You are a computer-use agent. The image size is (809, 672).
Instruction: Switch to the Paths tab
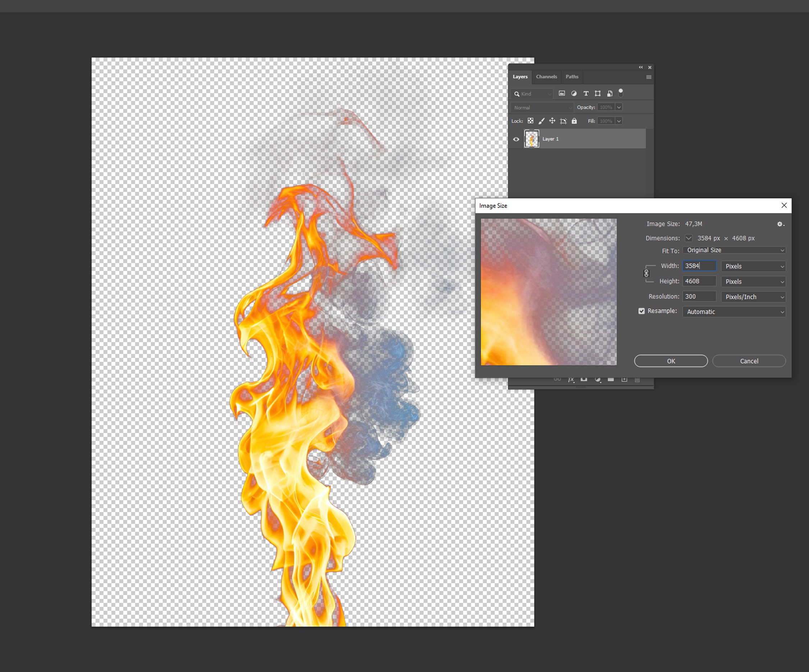(572, 77)
